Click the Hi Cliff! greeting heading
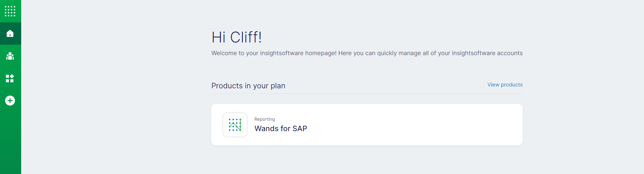This screenshot has height=174, width=644. [x=237, y=37]
